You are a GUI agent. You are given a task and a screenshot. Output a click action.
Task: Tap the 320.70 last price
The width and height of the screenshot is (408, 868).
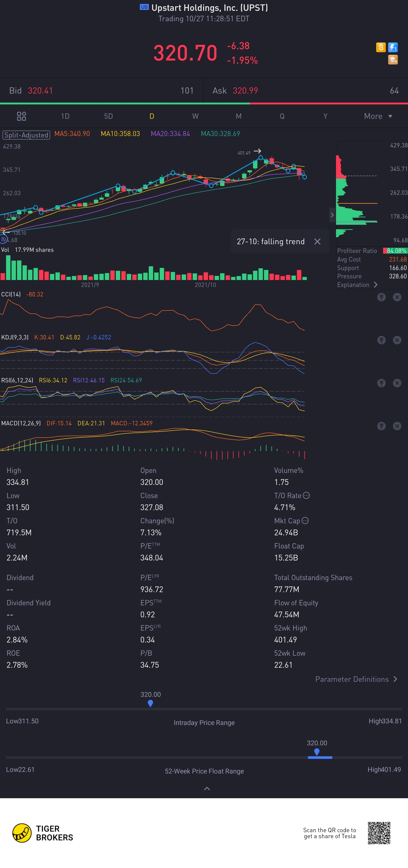pos(185,53)
